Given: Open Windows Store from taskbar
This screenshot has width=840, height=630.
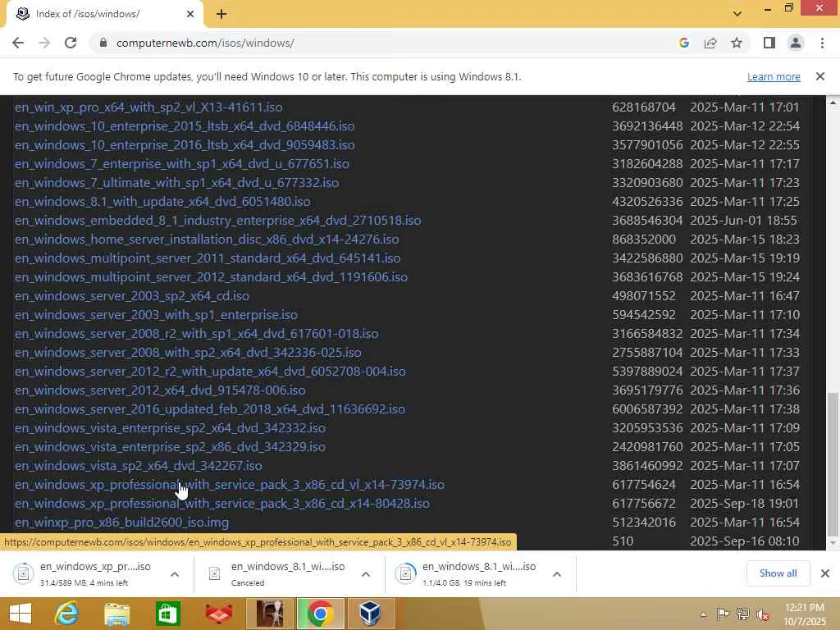Looking at the screenshot, I should coord(167,614).
